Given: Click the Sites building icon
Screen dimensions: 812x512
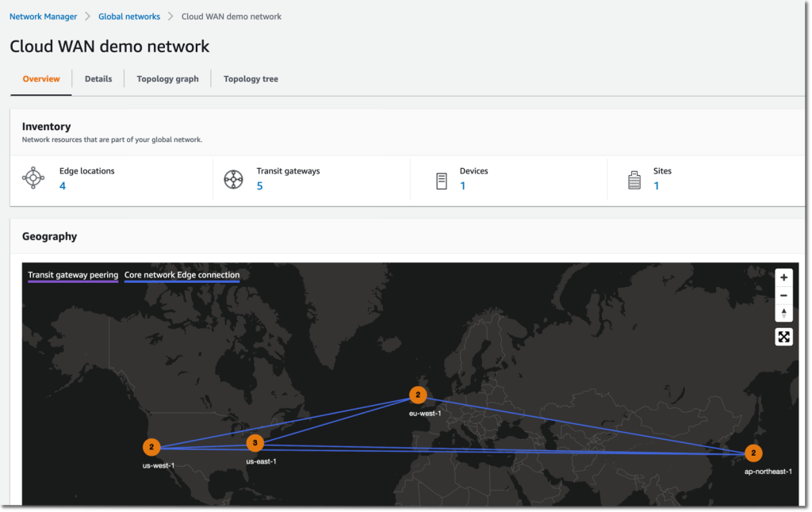Looking at the screenshot, I should point(634,179).
